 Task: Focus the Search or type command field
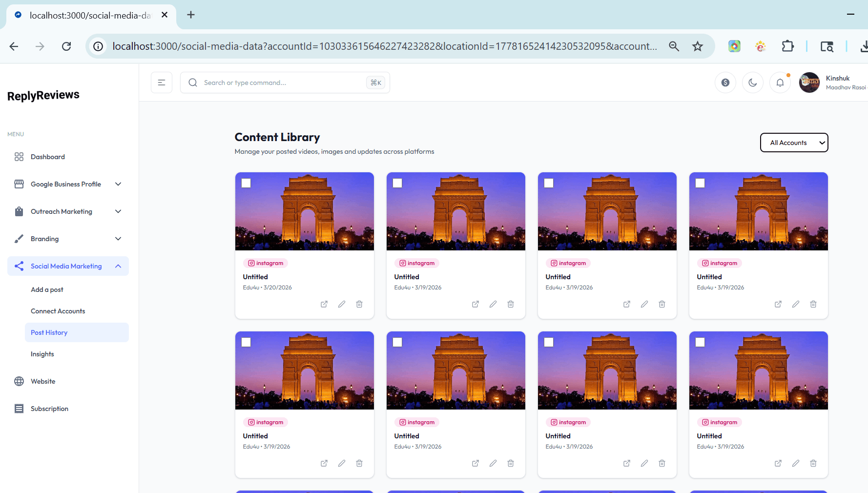pos(285,82)
